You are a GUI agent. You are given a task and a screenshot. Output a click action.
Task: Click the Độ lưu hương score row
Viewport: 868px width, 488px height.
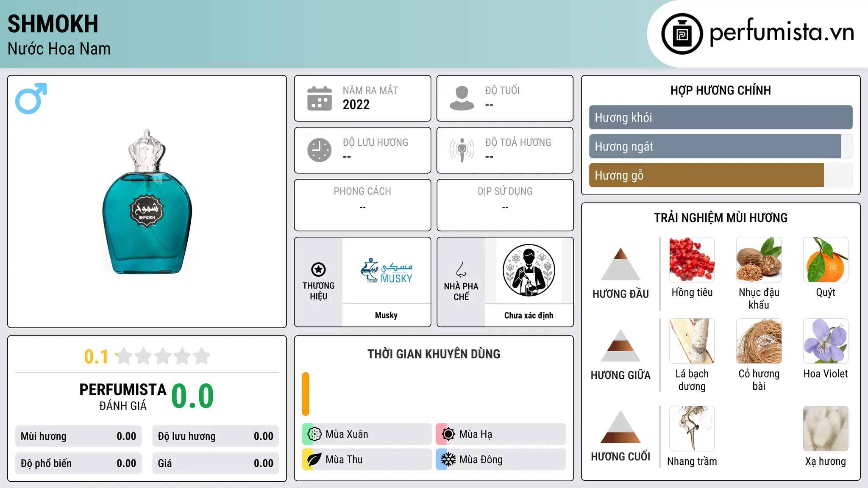click(216, 436)
